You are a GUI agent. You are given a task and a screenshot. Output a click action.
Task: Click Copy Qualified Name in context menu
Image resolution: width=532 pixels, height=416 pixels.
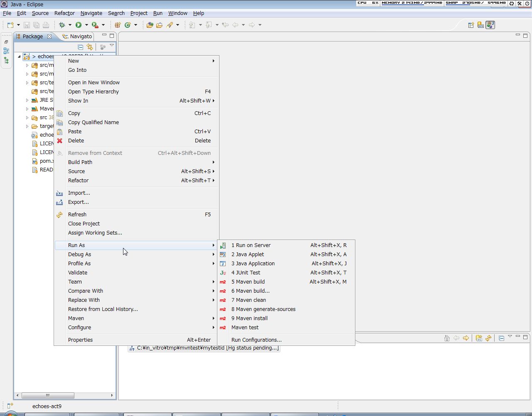137,122
